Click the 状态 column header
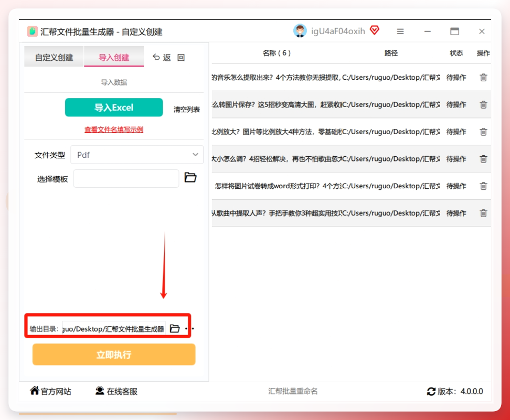510x420 pixels. click(x=456, y=53)
